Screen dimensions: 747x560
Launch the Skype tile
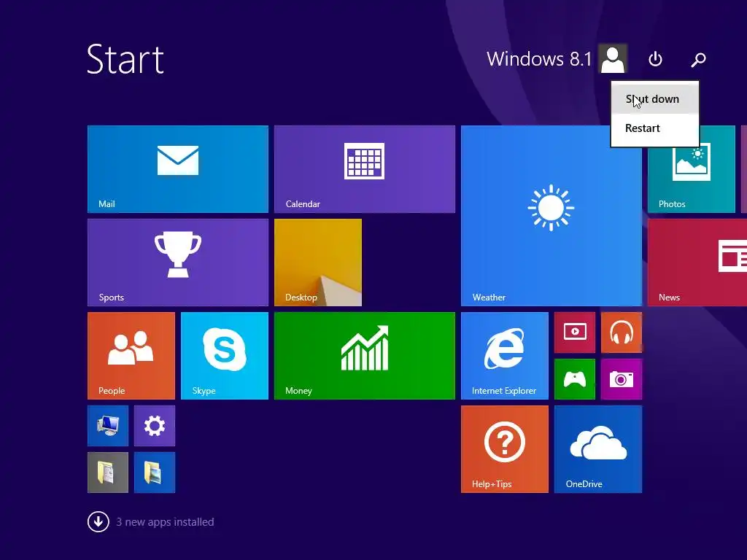coord(225,356)
